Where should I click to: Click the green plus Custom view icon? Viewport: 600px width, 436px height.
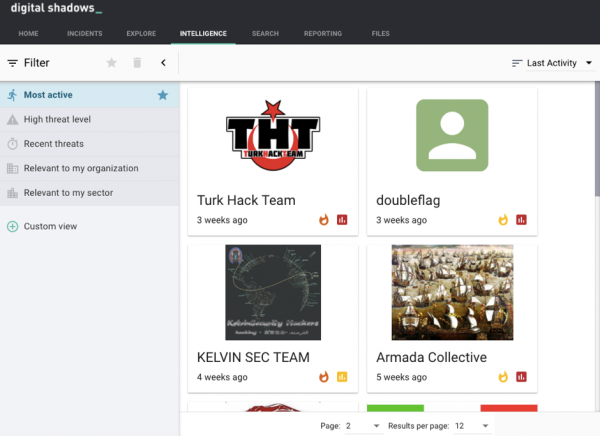click(13, 227)
